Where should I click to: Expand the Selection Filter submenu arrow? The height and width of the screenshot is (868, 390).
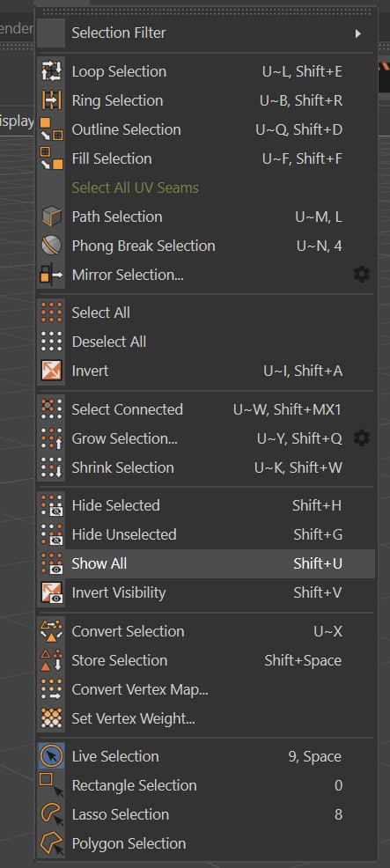click(x=358, y=33)
